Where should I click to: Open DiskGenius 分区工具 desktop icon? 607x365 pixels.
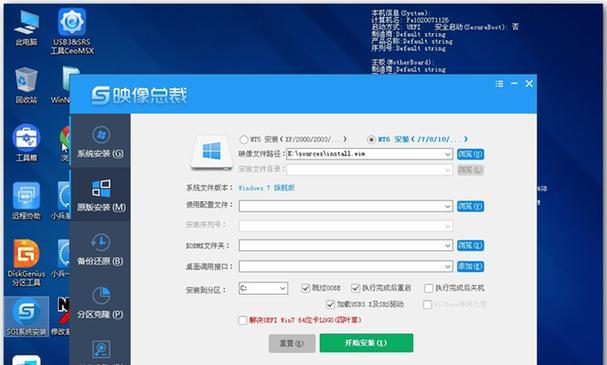click(26, 262)
